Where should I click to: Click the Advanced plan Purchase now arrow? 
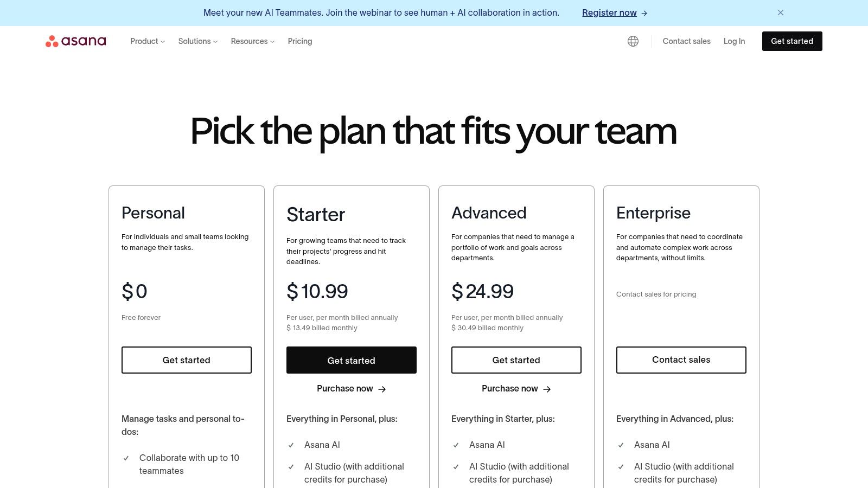(547, 389)
